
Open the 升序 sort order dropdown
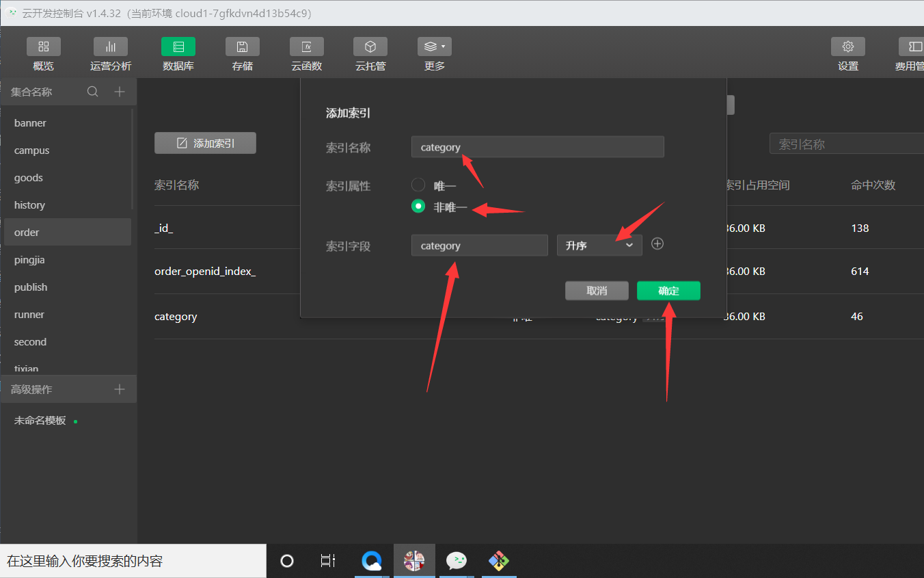coord(599,246)
